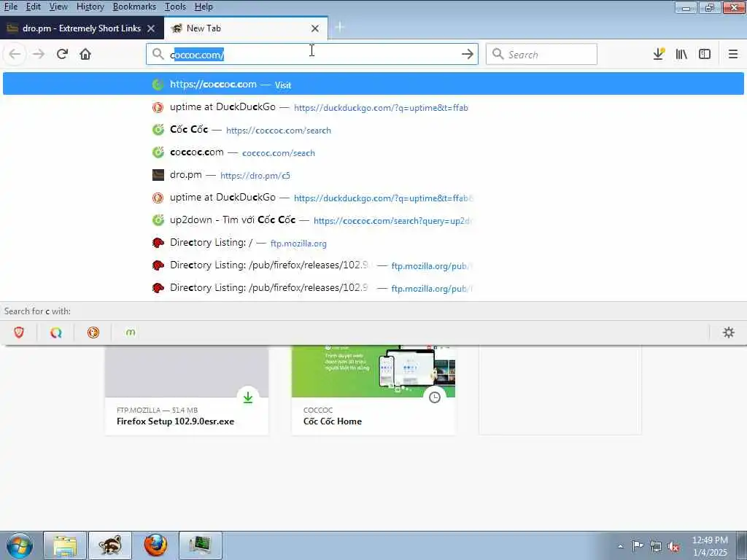Show hidden system tray icons
This screenshot has height=560, width=747.
[x=620, y=546]
